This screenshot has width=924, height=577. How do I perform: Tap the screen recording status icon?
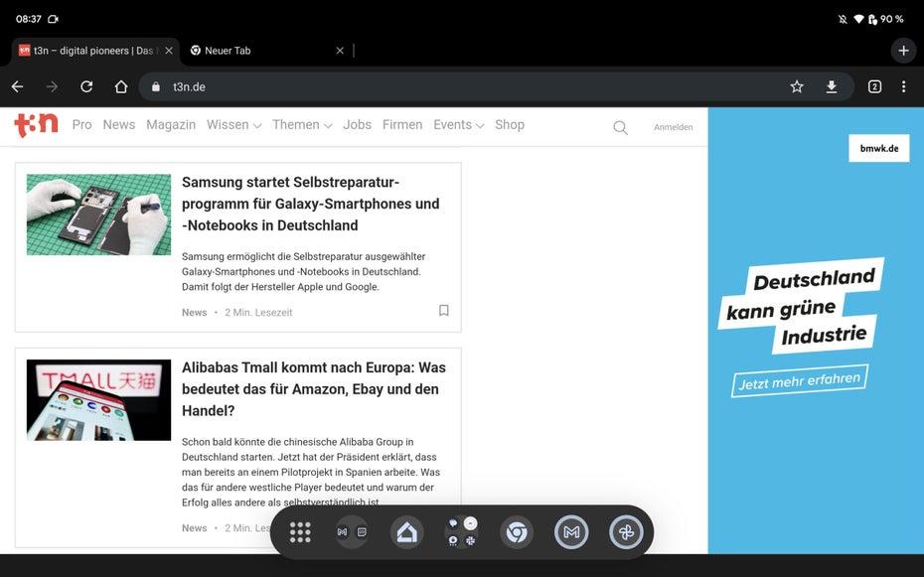(x=53, y=19)
